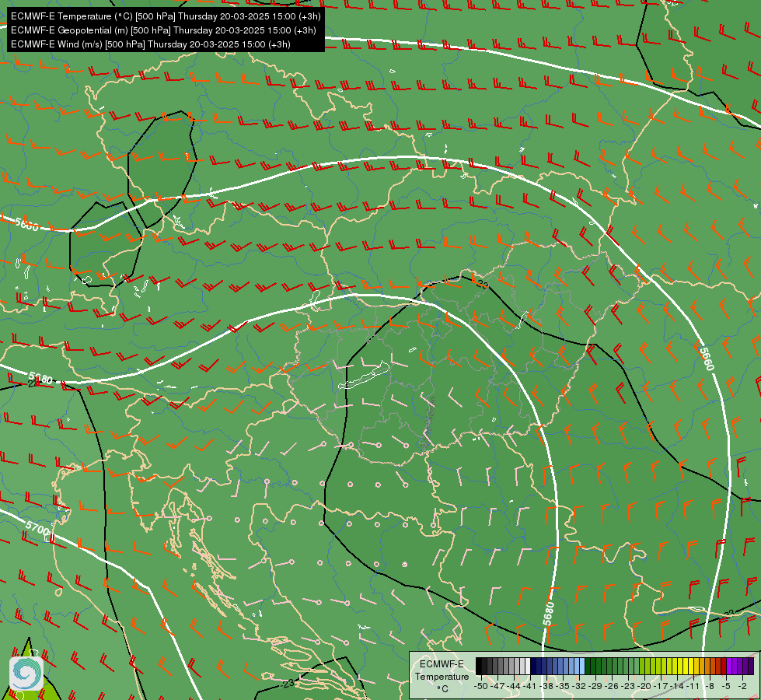761x700 pixels.
Task: Pick the black swatch at the legend's cold end
Action: coord(479,666)
